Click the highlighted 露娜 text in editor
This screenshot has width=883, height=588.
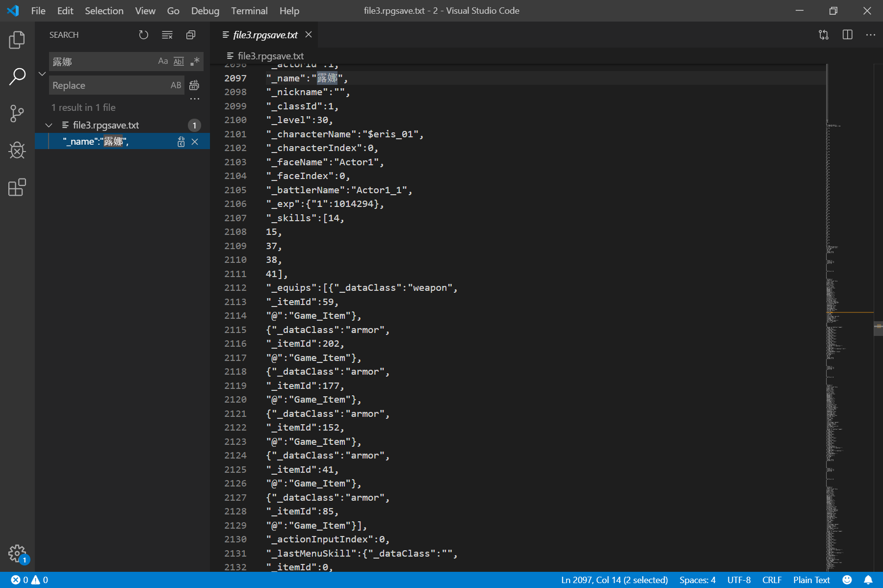coord(327,78)
